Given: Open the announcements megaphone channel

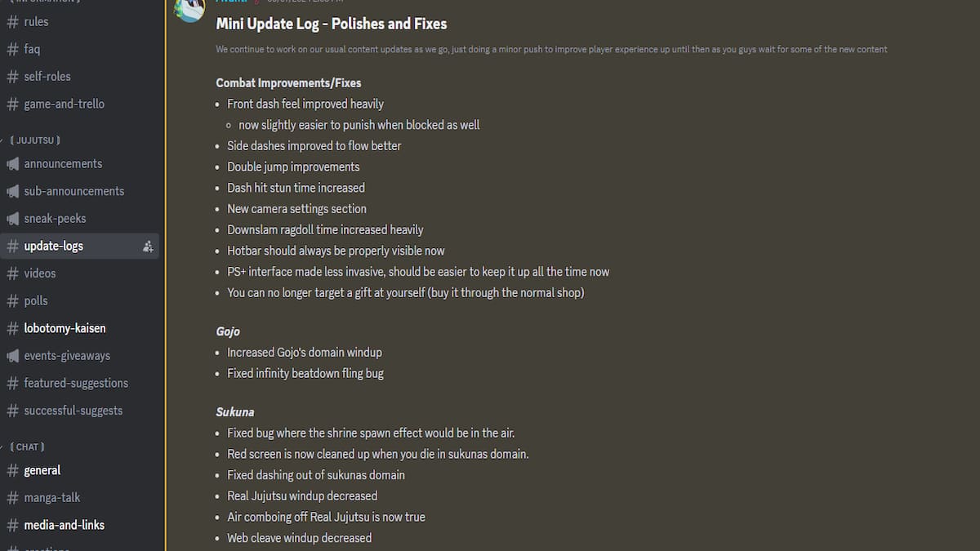Looking at the screenshot, I should point(63,163).
